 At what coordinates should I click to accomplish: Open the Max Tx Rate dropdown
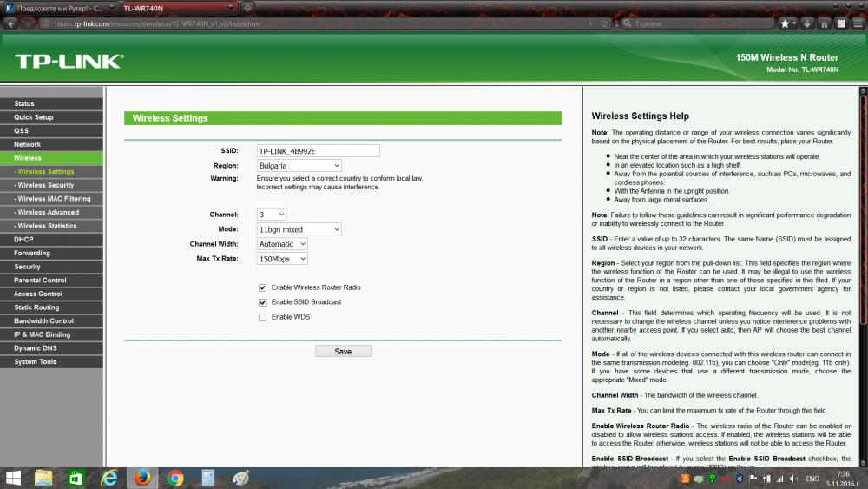[x=282, y=259]
